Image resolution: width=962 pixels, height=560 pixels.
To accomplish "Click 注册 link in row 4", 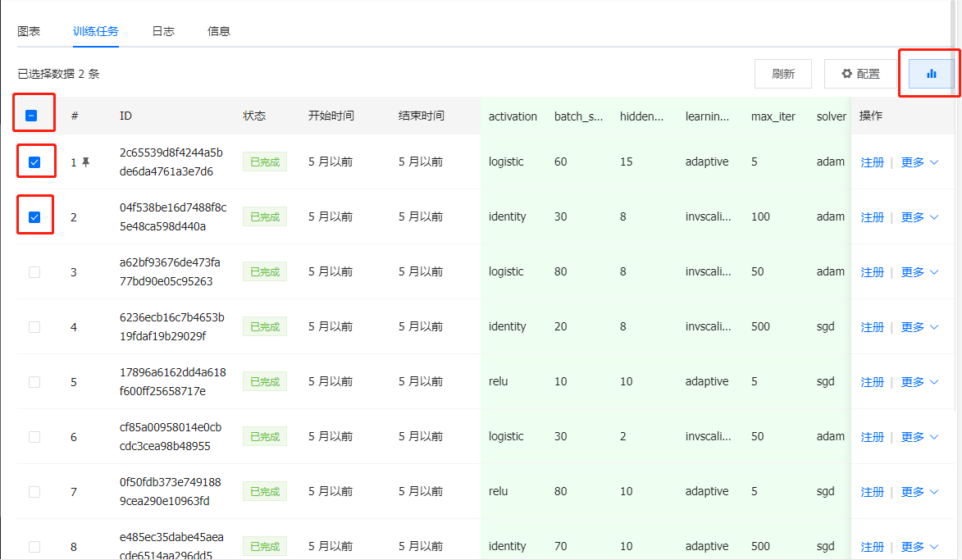I will coord(872,327).
